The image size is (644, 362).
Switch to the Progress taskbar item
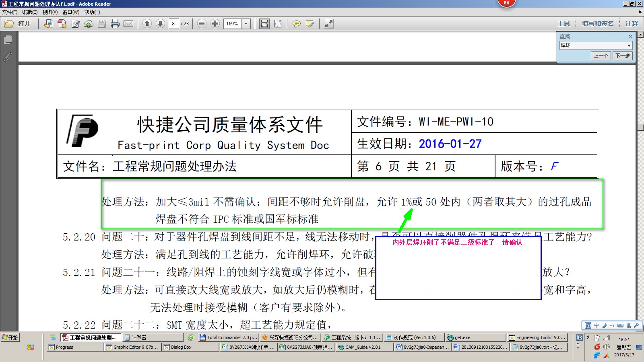coord(75,347)
